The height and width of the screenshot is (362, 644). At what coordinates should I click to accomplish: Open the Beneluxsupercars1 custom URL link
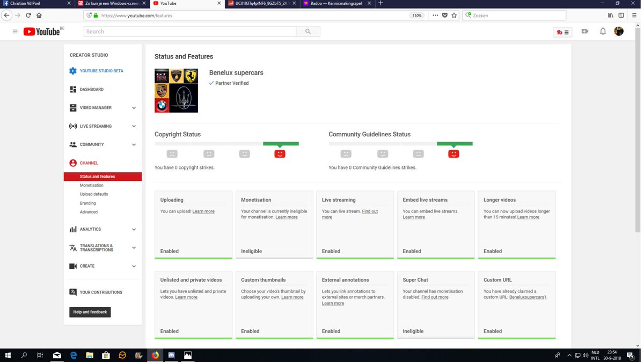click(x=528, y=297)
